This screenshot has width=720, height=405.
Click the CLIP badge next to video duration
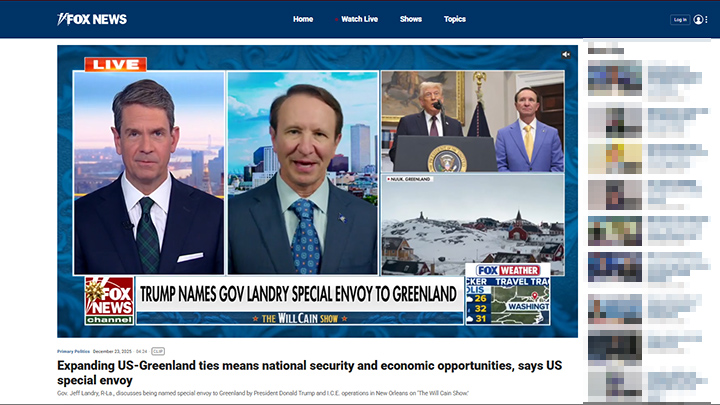158,352
